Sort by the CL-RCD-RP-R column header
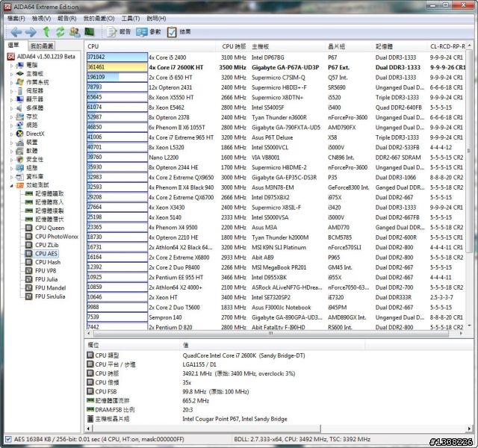Screen dimensions: 478x448 [447, 46]
